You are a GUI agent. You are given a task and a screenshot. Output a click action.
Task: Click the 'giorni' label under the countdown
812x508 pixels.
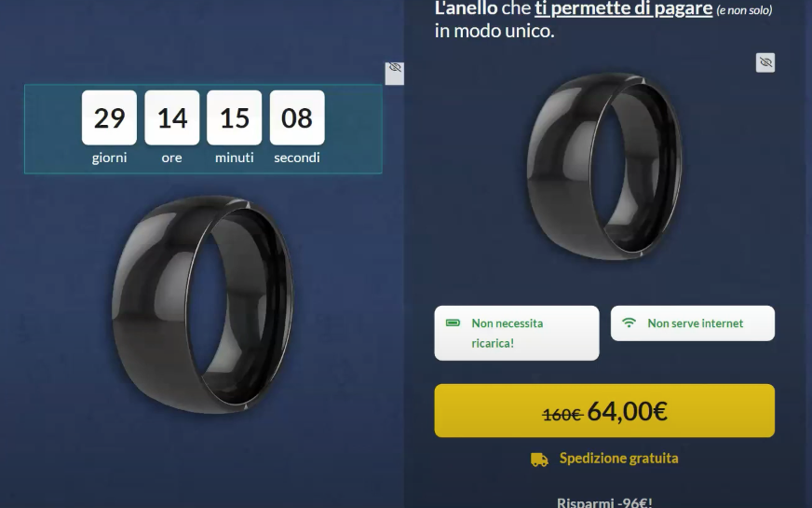point(109,158)
